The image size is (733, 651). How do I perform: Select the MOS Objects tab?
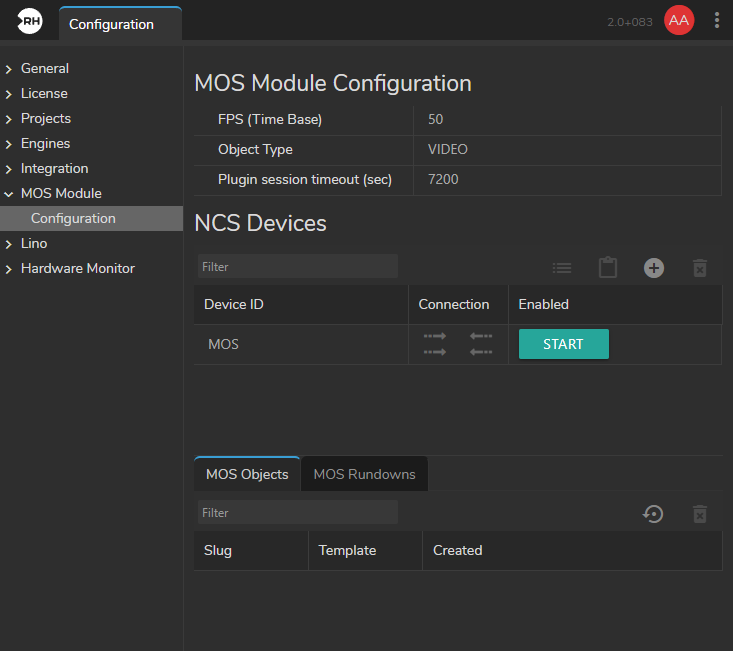pos(247,474)
